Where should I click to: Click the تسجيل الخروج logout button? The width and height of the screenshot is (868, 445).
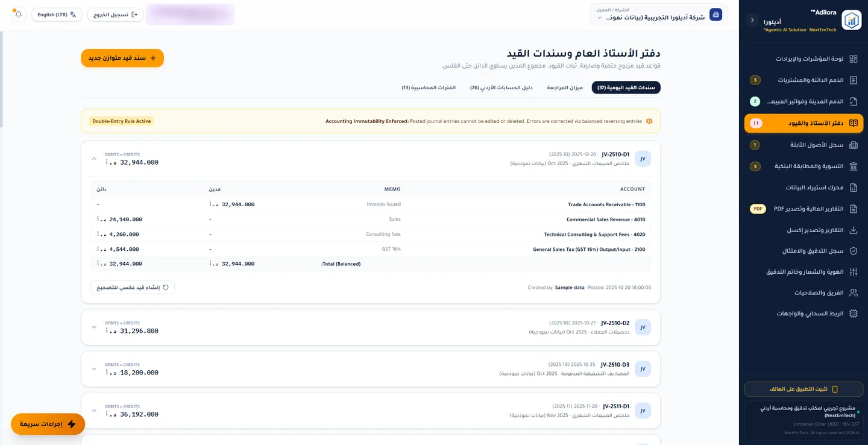click(115, 14)
